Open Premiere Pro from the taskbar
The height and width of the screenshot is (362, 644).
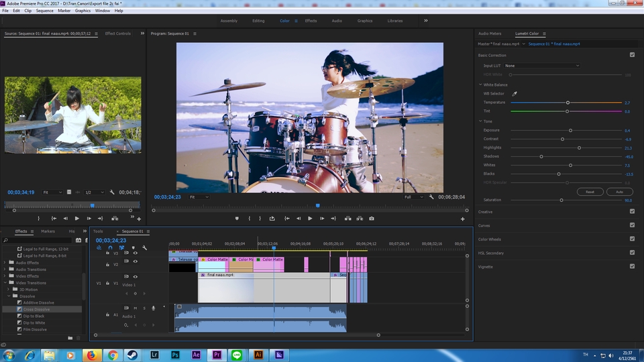[x=217, y=355]
